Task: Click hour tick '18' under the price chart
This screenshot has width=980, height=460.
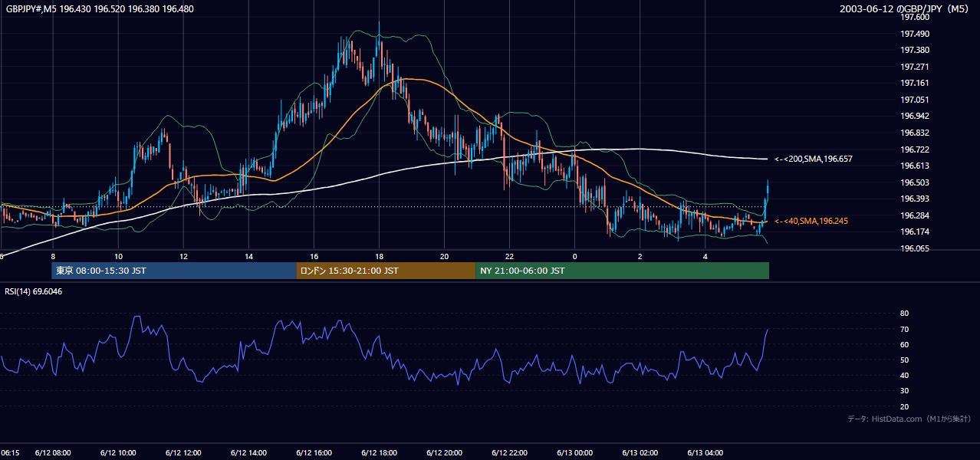Action: tap(379, 256)
